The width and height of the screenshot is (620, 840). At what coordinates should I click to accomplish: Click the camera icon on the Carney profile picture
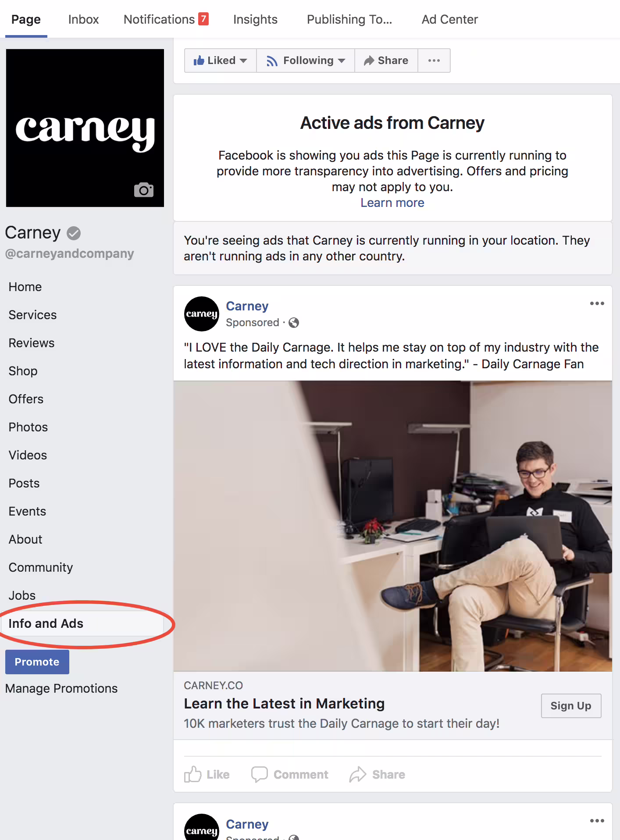point(144,190)
